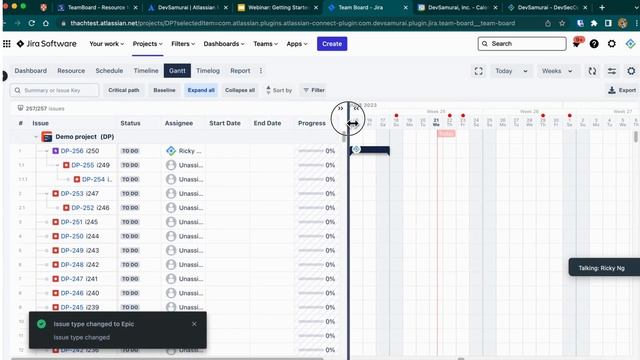Switch to the Timeline tab
640x360 pixels.
(x=146, y=71)
